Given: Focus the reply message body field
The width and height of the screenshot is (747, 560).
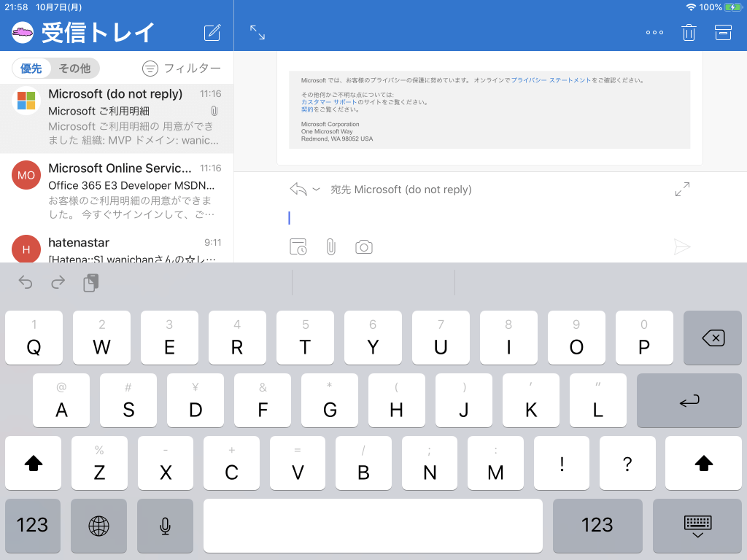Looking at the screenshot, I should [489, 217].
